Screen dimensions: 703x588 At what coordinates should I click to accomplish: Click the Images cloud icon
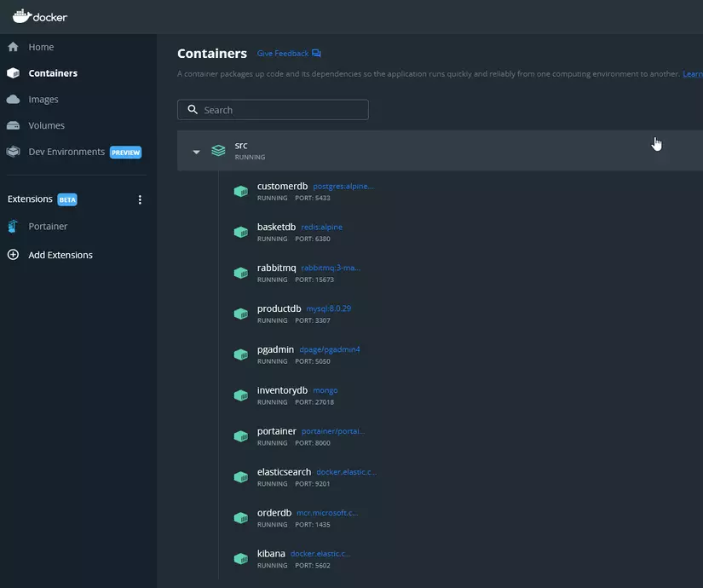[13, 99]
